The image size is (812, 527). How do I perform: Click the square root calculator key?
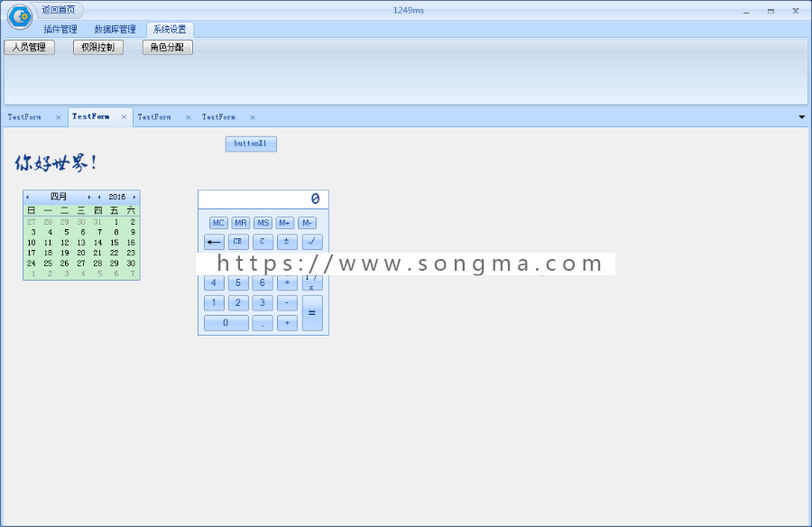pos(312,242)
